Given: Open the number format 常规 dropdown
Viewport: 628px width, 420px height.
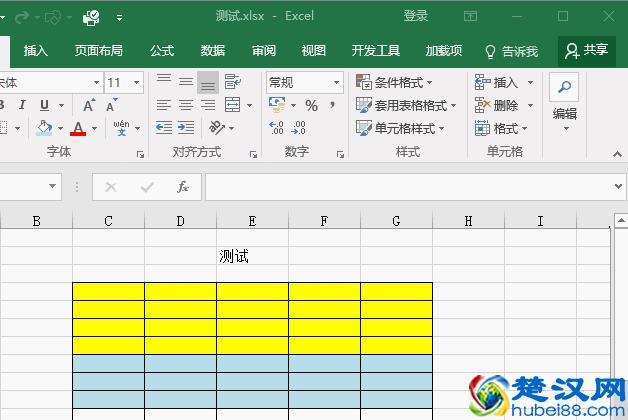Looking at the screenshot, I should [x=336, y=82].
